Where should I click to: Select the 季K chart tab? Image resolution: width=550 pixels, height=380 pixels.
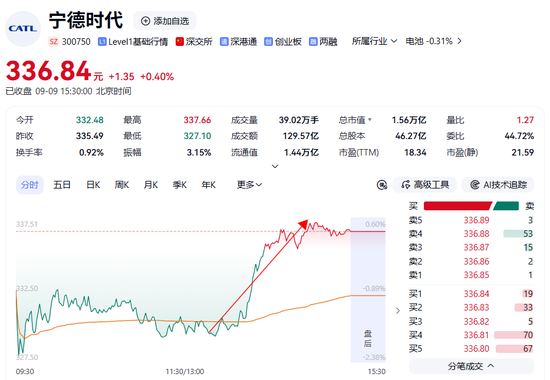[x=179, y=185]
